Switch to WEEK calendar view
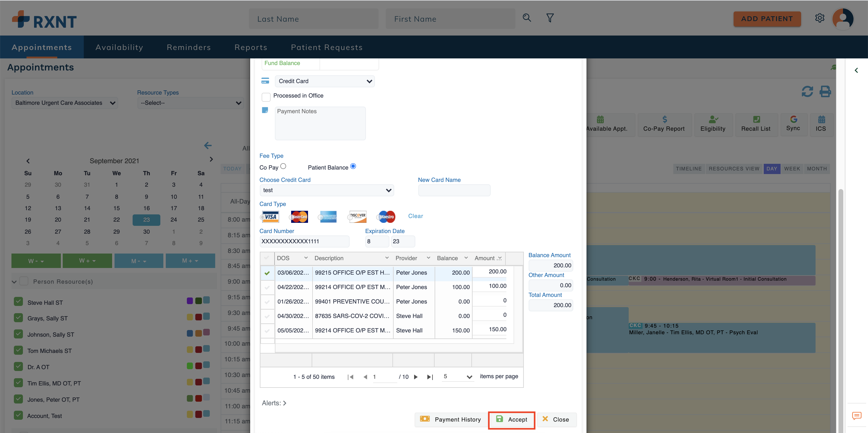868x433 pixels. 791,169
